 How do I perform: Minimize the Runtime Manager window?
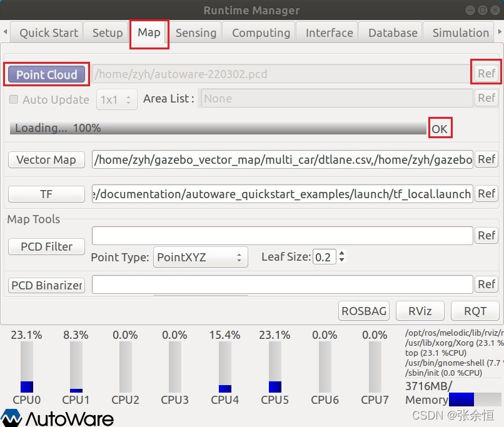470,10
